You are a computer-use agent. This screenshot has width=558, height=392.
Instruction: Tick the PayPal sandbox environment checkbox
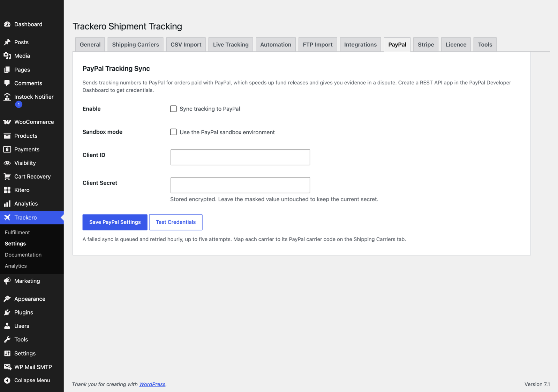click(x=173, y=132)
